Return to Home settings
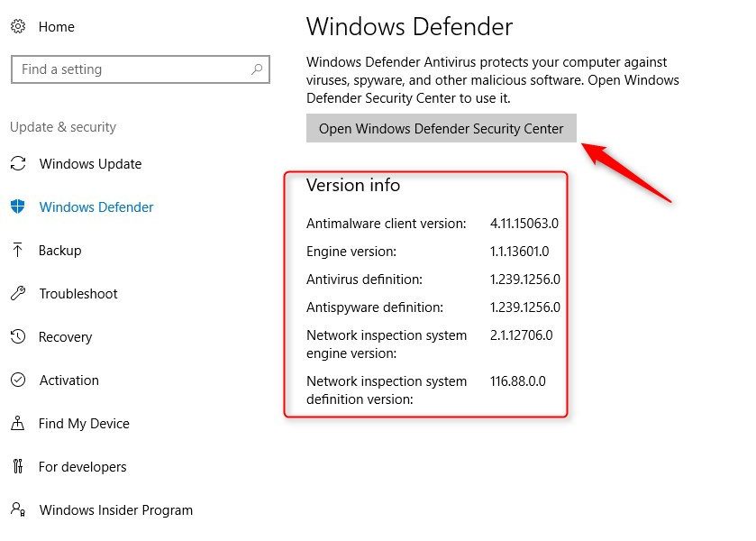This screenshot has width=756, height=541. 57,27
